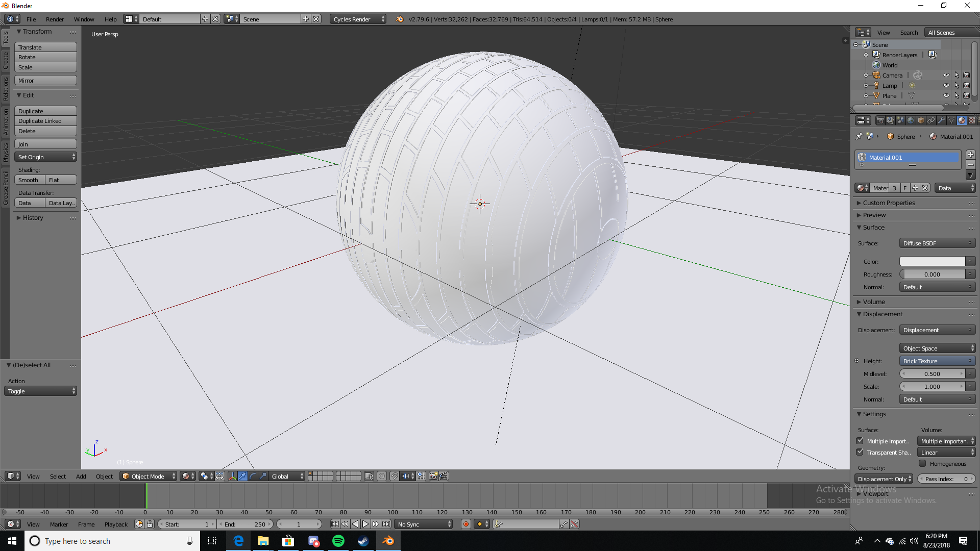Toggle visibility of Camera in outliner

[946, 74]
